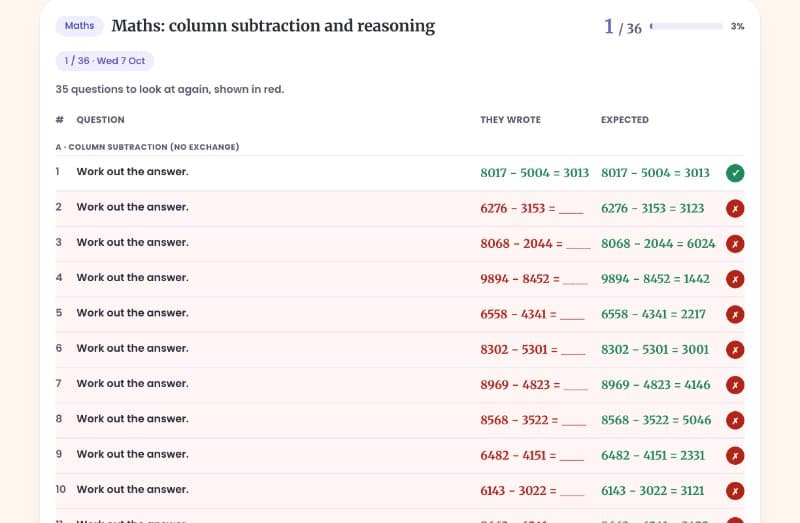Click the score progress bar
Screen dimensions: 800x523
[x=686, y=26]
